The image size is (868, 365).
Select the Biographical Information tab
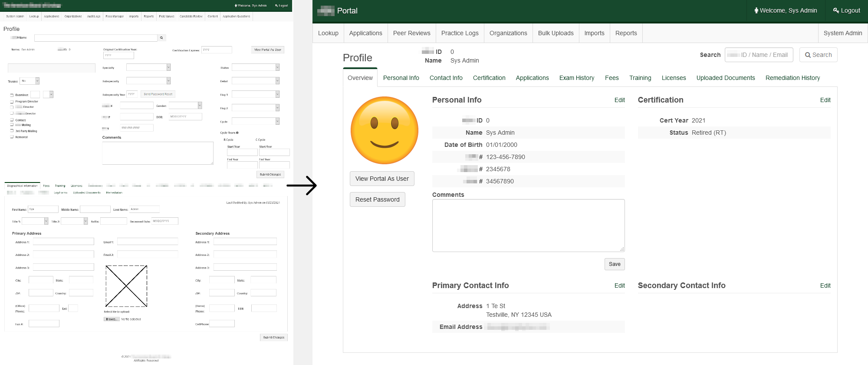coord(22,186)
